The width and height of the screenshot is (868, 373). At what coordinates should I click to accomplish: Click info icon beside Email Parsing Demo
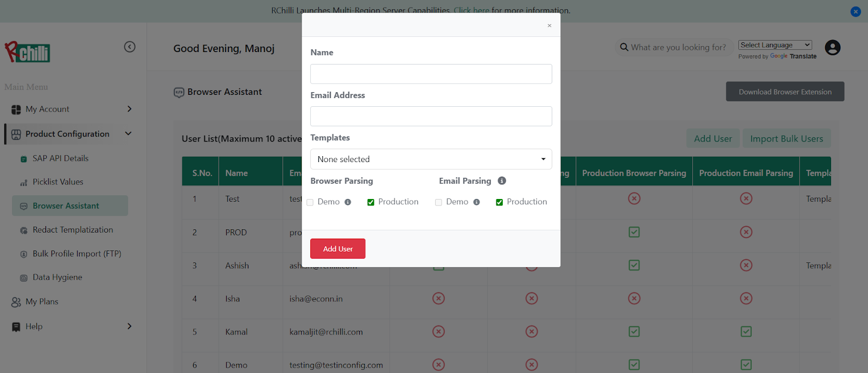pyautogui.click(x=476, y=202)
